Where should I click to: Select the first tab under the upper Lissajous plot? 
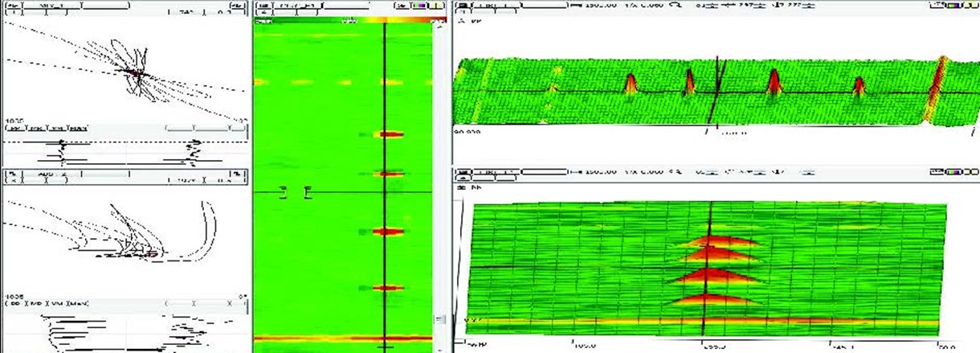click(14, 128)
